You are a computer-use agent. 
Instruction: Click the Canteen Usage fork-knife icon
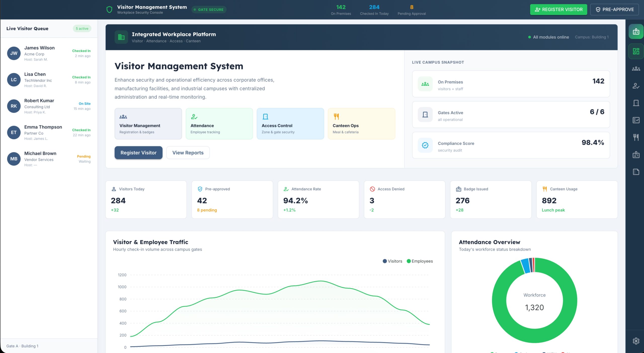click(x=545, y=189)
